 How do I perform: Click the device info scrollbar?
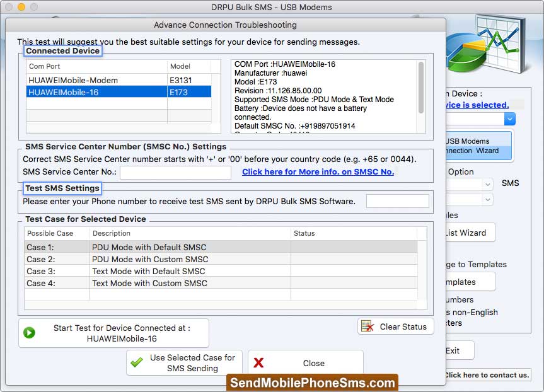[x=421, y=88]
